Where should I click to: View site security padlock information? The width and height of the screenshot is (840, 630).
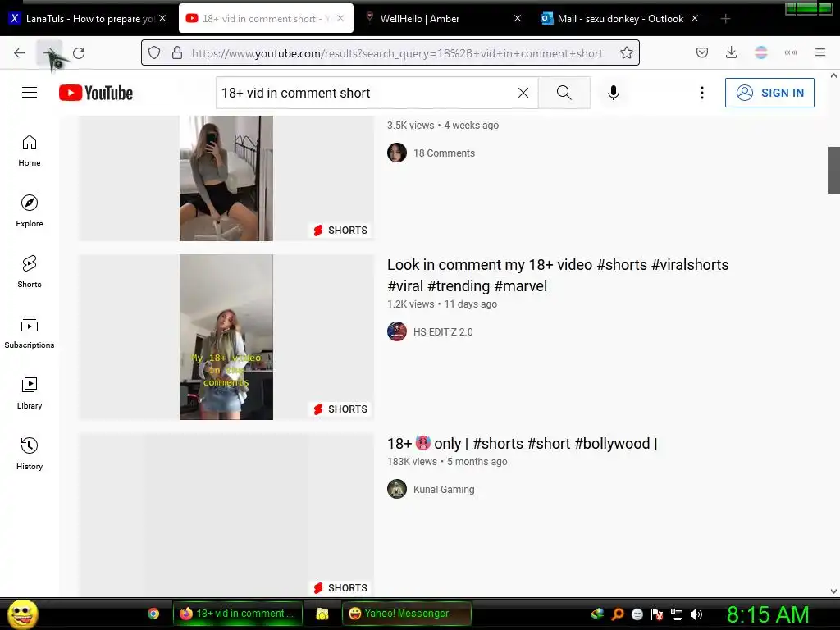point(177,52)
